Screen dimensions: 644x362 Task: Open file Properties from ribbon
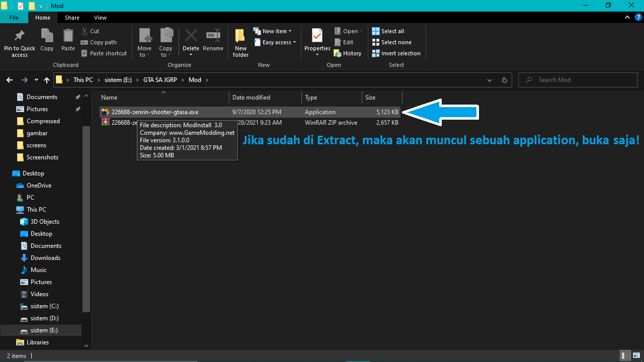(317, 43)
